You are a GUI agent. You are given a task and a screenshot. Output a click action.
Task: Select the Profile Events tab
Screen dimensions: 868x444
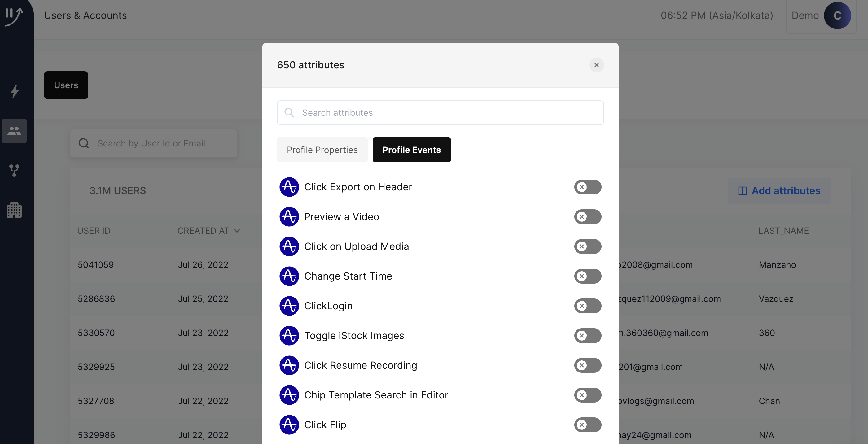[x=411, y=150]
